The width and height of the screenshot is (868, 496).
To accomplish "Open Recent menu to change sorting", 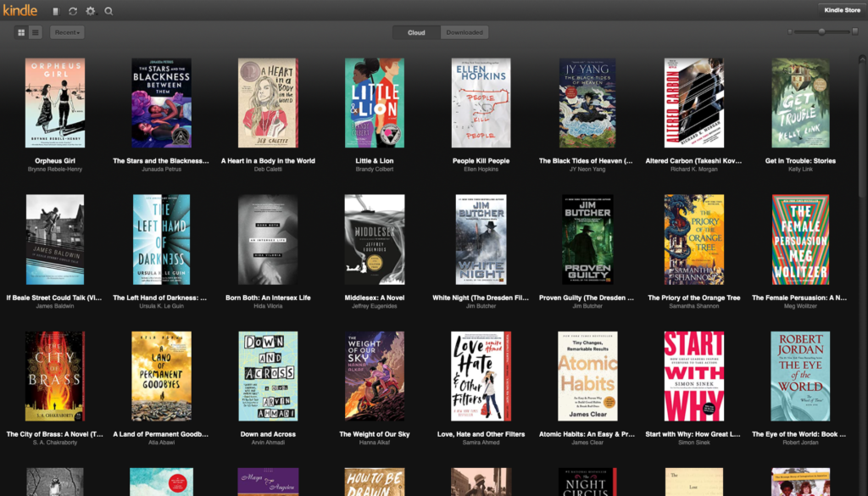I will 66,32.
